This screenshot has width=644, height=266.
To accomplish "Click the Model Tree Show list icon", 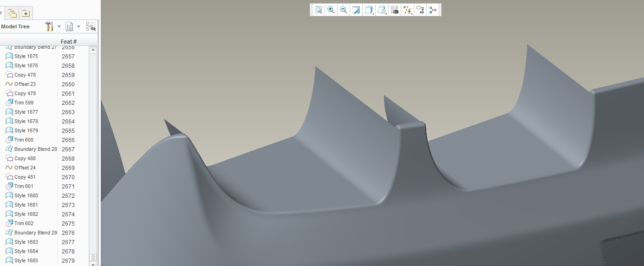I will (x=69, y=26).
